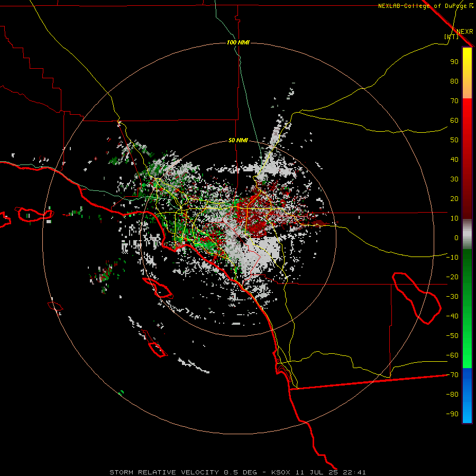Click the -20 value on the velocity scale

452,277
